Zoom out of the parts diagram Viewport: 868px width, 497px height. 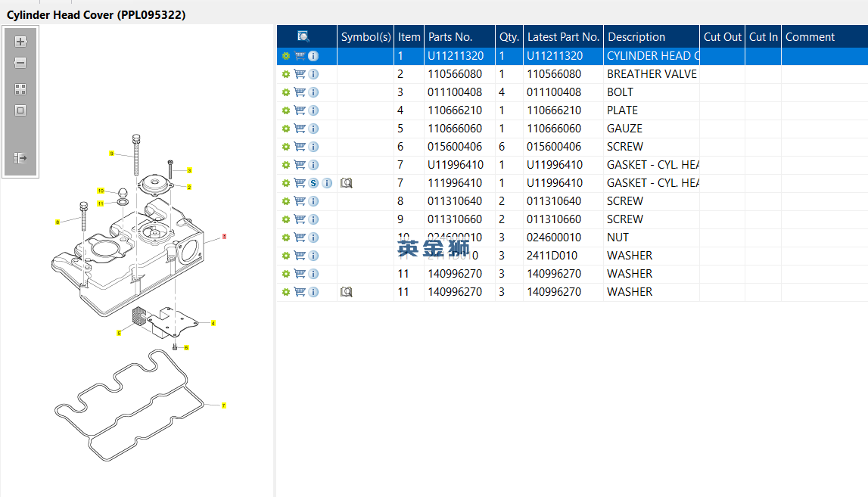tap(20, 63)
